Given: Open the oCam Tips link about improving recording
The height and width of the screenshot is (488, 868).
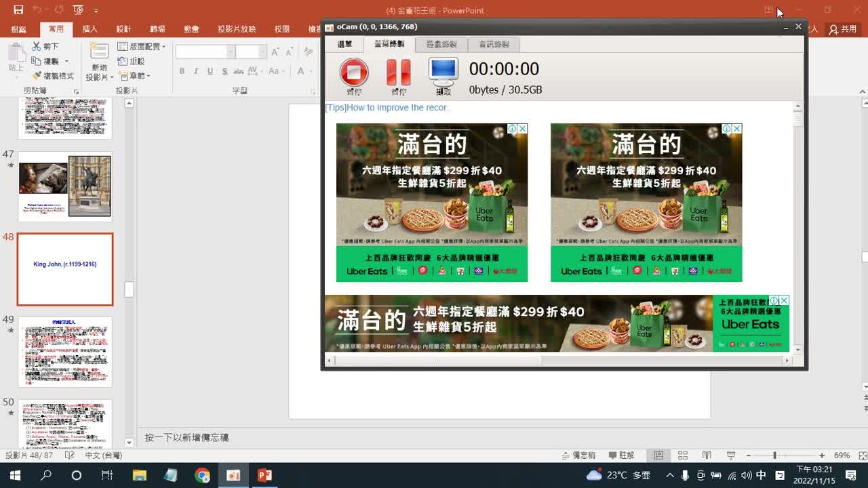Looking at the screenshot, I should [x=387, y=108].
